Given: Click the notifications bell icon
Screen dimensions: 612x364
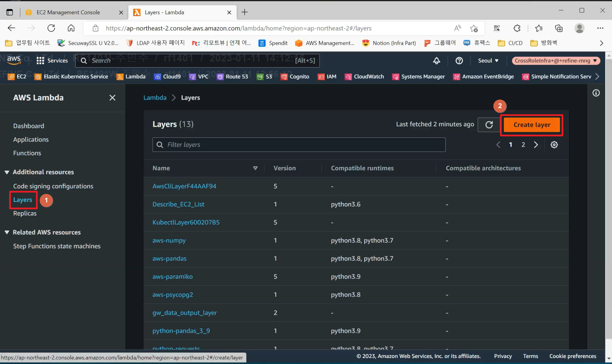Looking at the screenshot, I should tap(437, 61).
